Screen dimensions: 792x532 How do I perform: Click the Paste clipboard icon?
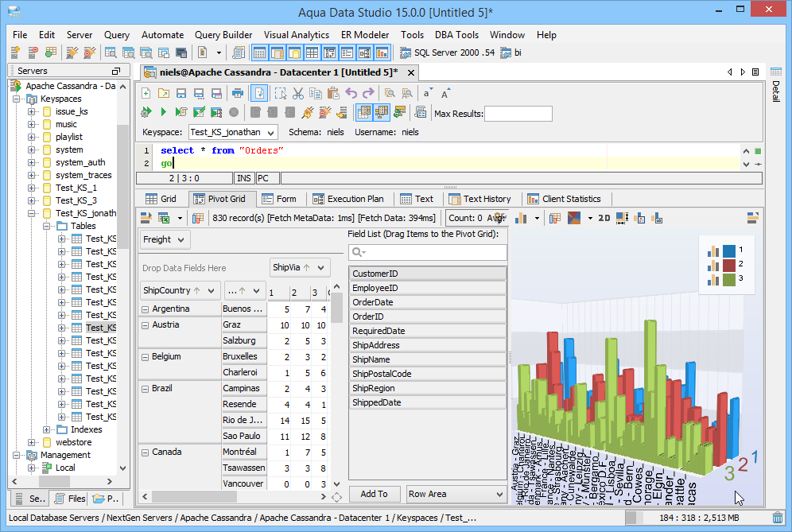point(333,94)
